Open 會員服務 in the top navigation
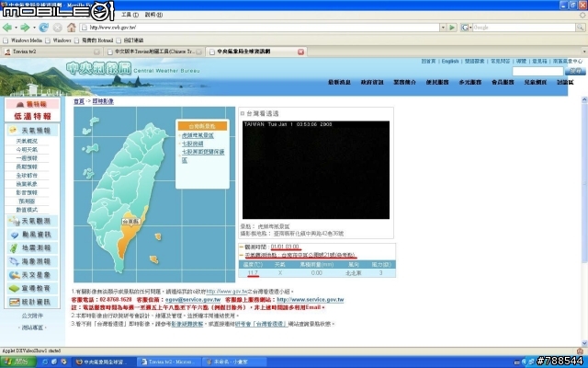 click(x=503, y=82)
